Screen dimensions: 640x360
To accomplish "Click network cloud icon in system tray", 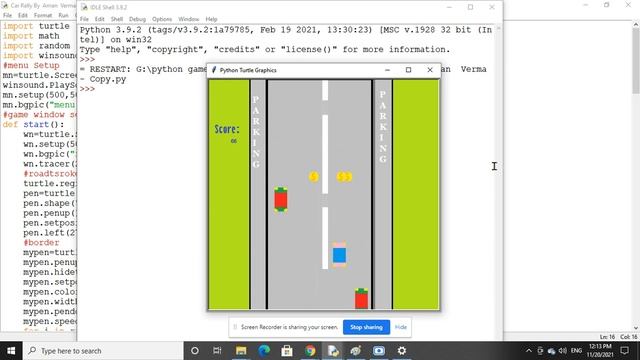I will pos(551,351).
